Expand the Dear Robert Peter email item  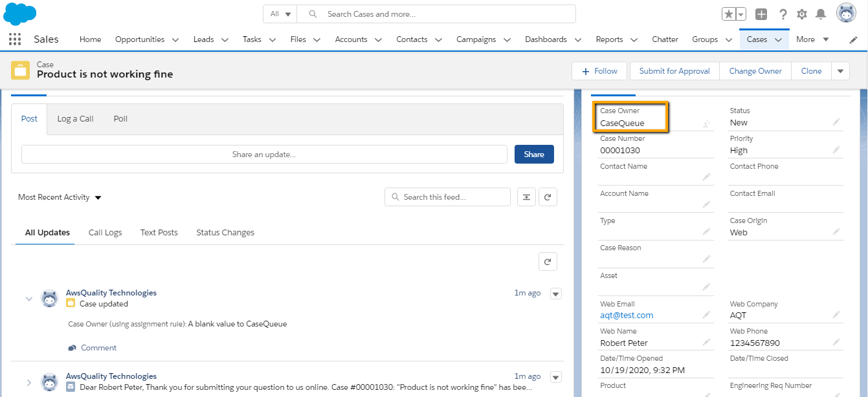coord(28,383)
